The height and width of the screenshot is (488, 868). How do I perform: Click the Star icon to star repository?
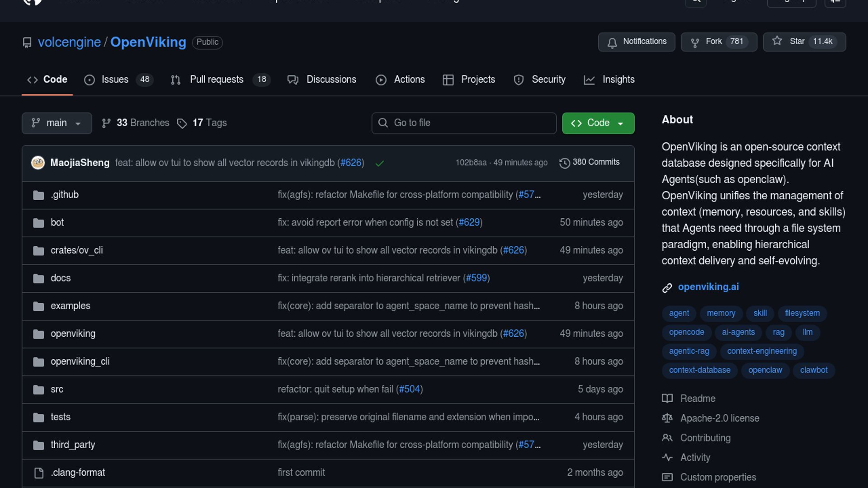pos(777,41)
